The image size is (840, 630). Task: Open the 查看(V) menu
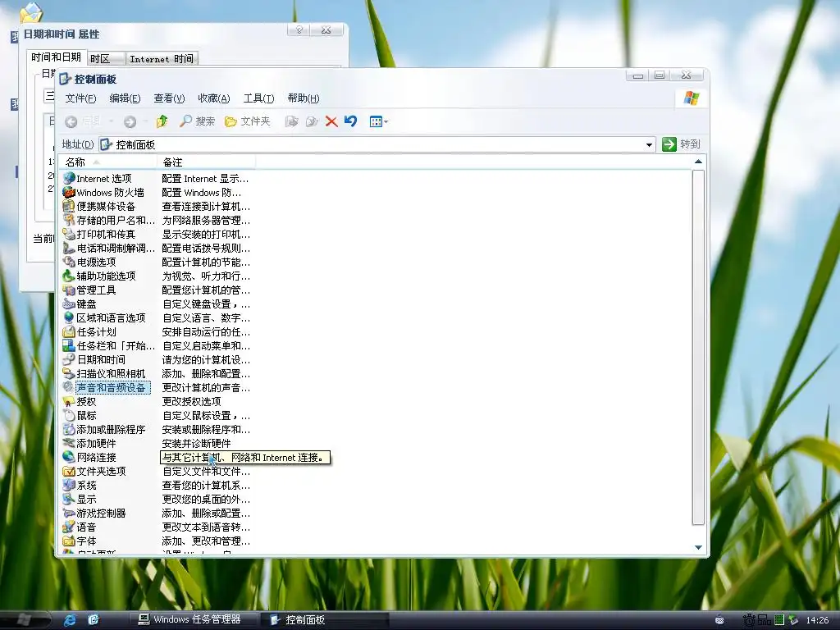pos(169,98)
